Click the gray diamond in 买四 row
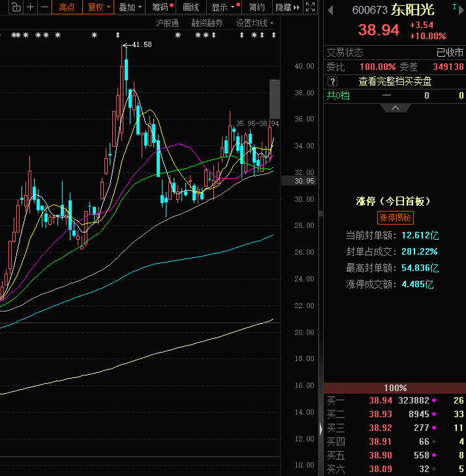This screenshot has width=466, height=476. tap(434, 441)
